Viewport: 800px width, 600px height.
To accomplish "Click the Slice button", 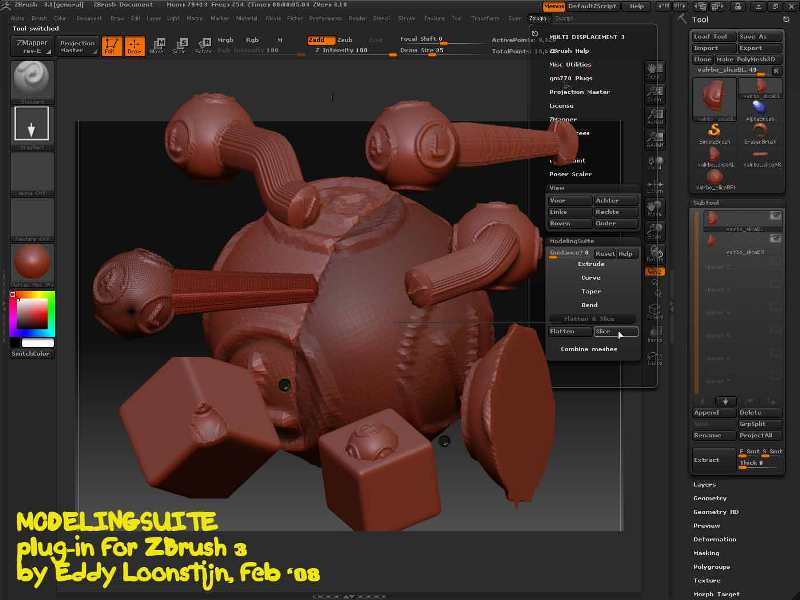I will [616, 332].
